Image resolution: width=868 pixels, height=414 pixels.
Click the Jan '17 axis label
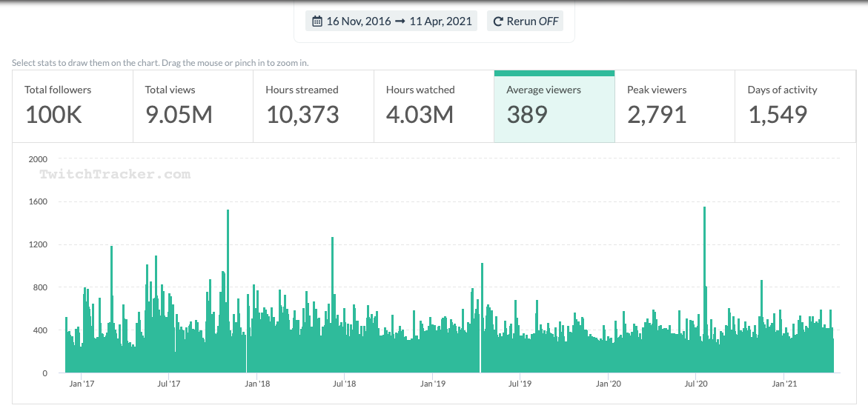pos(82,384)
